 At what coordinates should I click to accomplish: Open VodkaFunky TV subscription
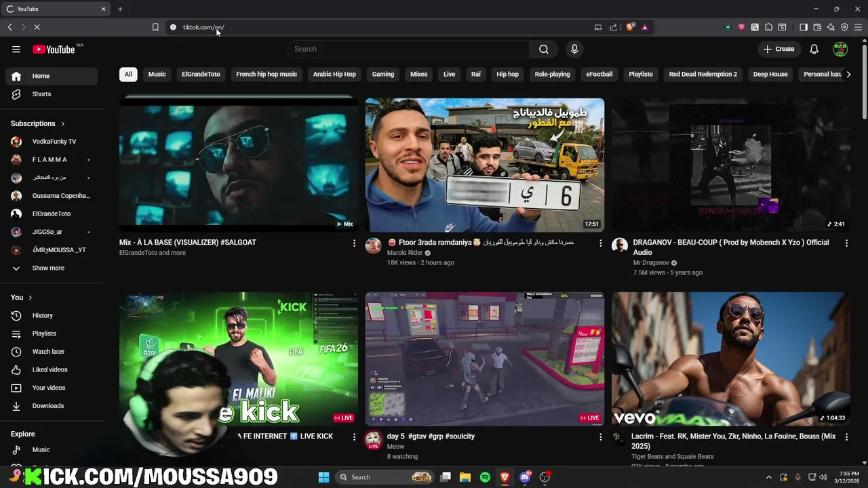tap(52, 142)
